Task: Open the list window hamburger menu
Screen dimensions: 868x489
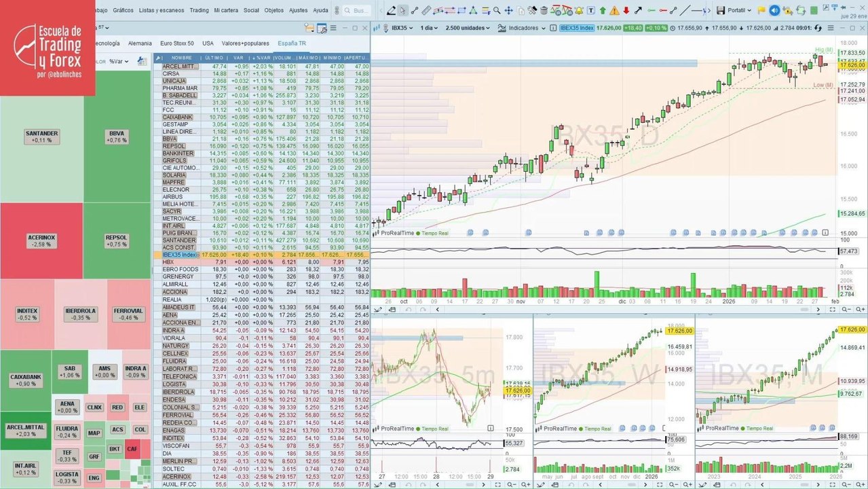Action: pyautogui.click(x=333, y=28)
